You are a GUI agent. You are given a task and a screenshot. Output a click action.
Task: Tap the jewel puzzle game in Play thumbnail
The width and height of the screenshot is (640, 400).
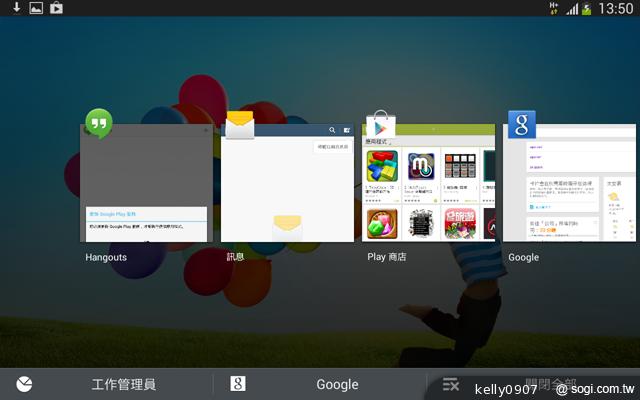[x=382, y=224]
